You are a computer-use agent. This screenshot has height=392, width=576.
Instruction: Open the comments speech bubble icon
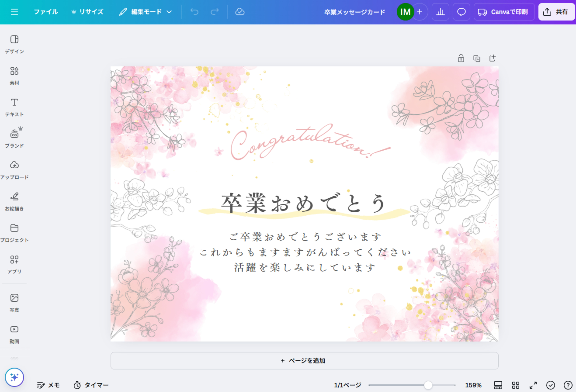coord(461,12)
